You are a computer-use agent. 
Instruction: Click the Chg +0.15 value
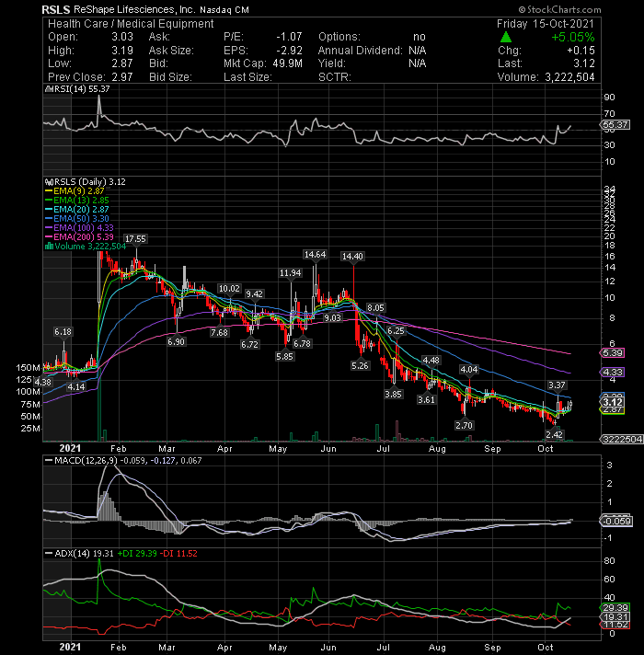click(x=581, y=51)
